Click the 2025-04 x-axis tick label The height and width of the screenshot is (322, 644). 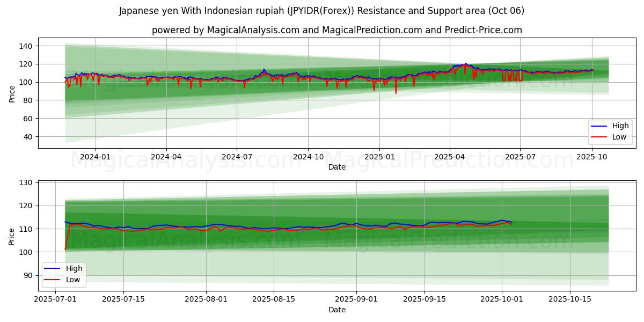click(x=450, y=157)
